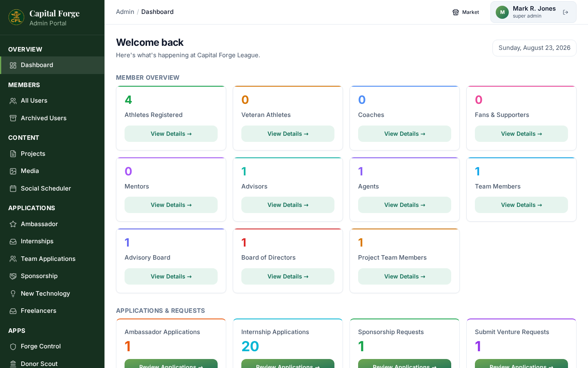
Task: Click the Capital Forge CFL logo
Action: [x=16, y=17]
